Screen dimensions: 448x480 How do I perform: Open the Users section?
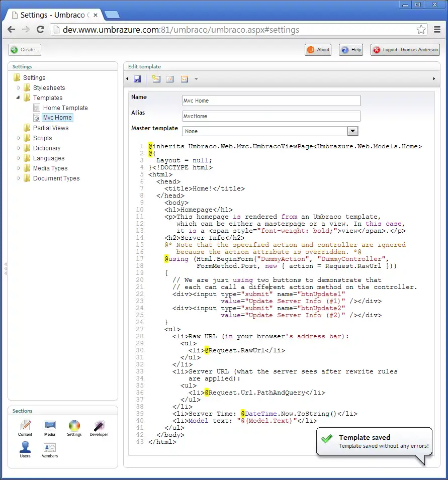point(25,449)
